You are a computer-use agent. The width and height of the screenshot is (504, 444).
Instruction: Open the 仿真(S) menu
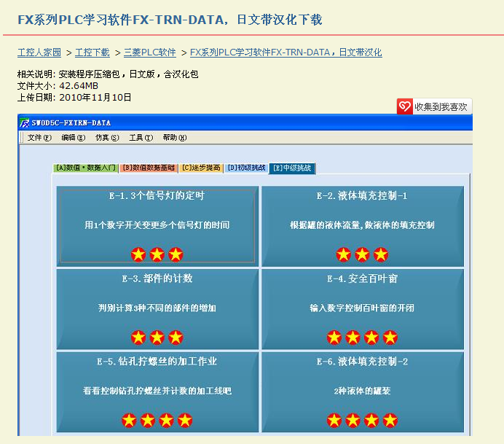(x=107, y=138)
